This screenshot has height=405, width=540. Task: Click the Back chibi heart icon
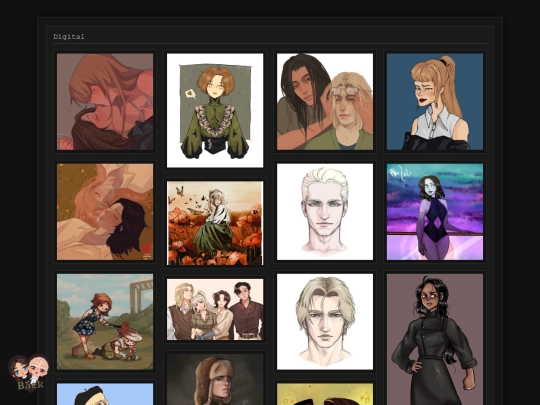click(29, 373)
